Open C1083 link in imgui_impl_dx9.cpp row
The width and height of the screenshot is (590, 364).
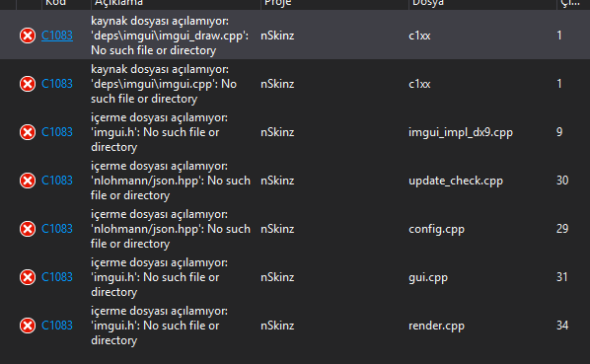(x=57, y=132)
